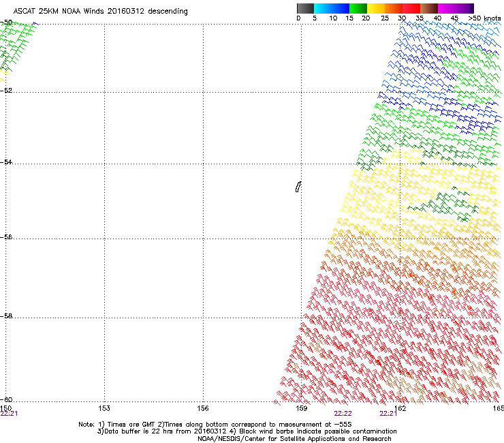Click the gray 0-5 knots legend swatch

305,8
